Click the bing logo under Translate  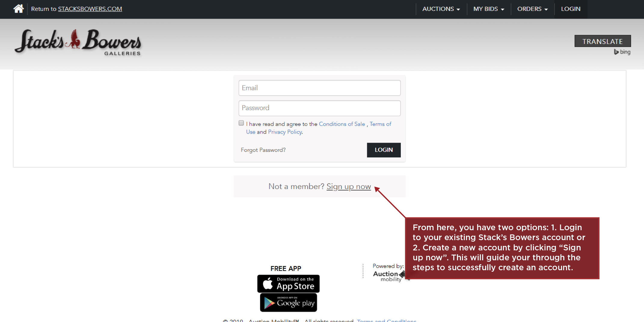[622, 52]
